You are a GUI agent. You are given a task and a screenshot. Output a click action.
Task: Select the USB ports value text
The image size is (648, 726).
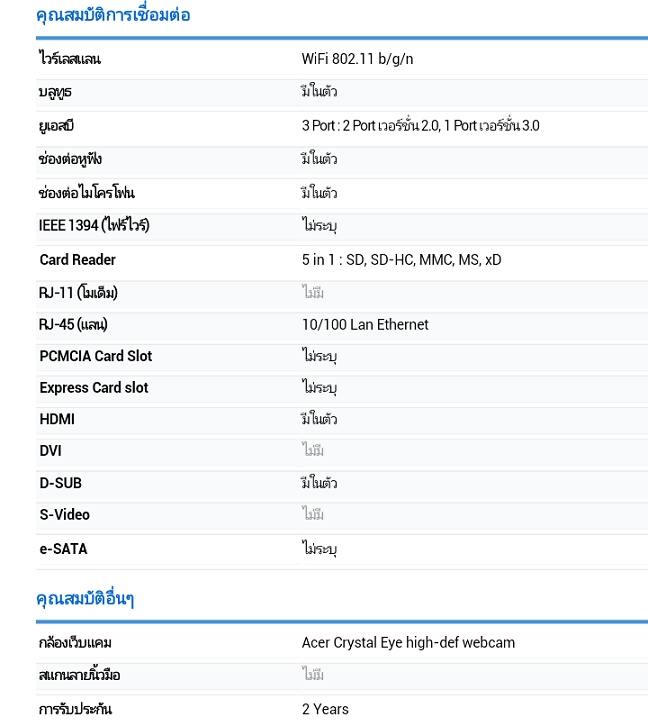[420, 126]
